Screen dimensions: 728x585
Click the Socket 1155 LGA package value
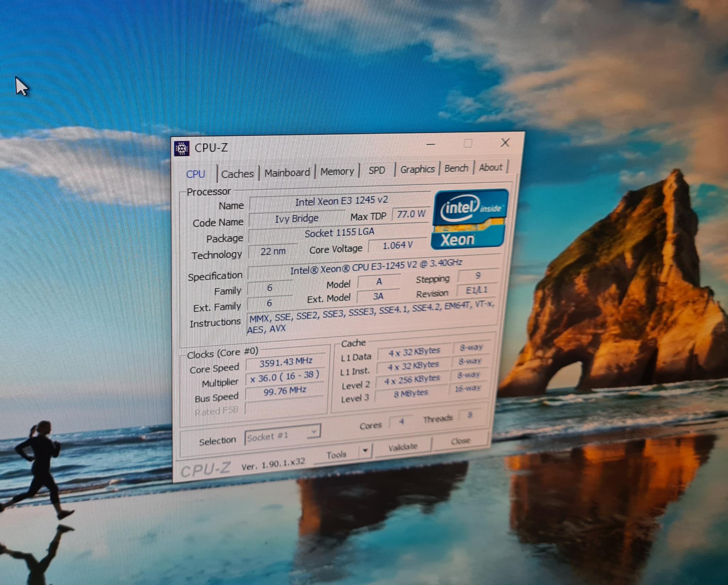339,232
